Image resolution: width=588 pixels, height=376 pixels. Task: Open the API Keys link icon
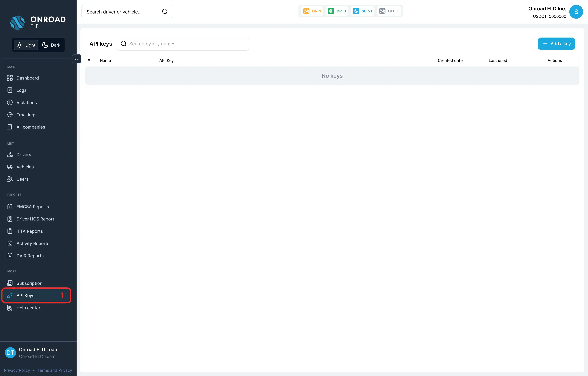click(x=10, y=295)
